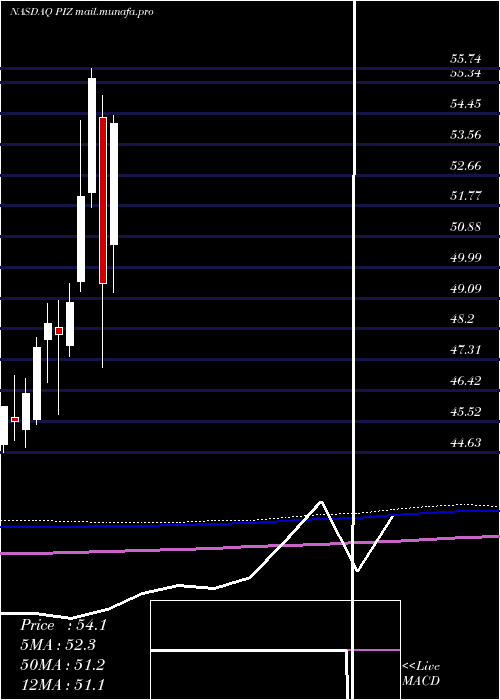This screenshot has height=700, width=500.
Task: Click the '5MA : 52.3' readout
Action: tap(58, 645)
